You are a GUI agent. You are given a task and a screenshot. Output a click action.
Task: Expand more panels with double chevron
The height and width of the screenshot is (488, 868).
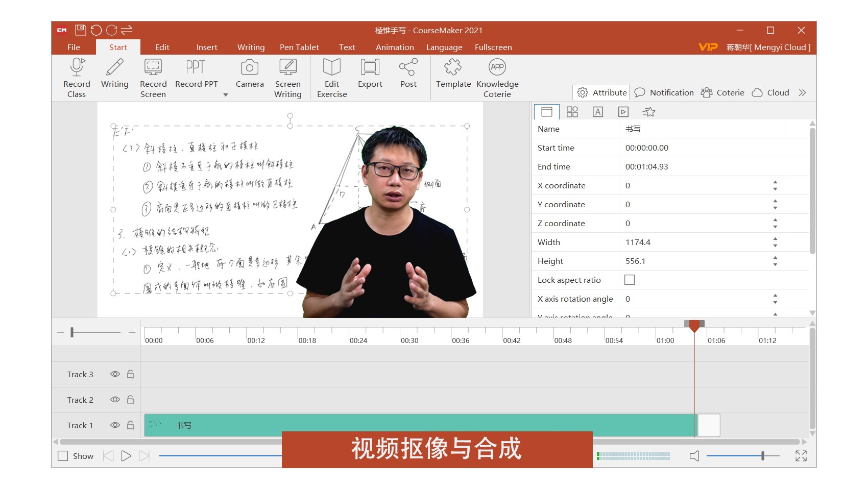802,92
